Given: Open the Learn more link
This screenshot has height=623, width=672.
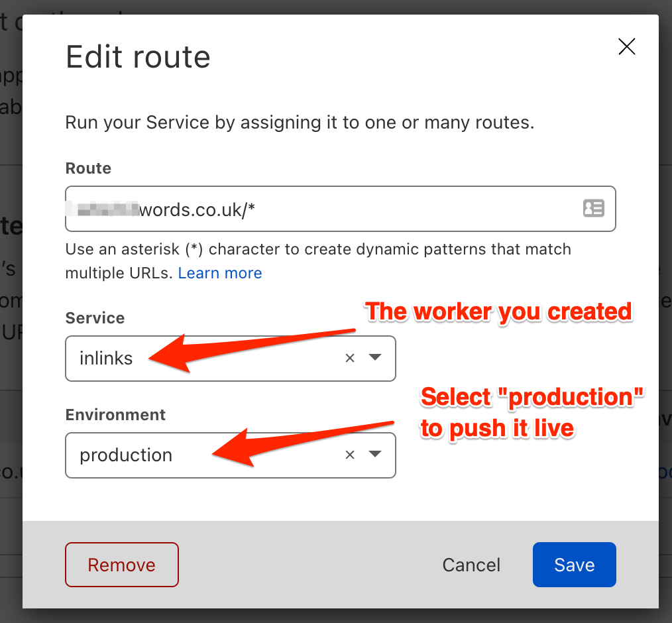Looking at the screenshot, I should point(220,273).
